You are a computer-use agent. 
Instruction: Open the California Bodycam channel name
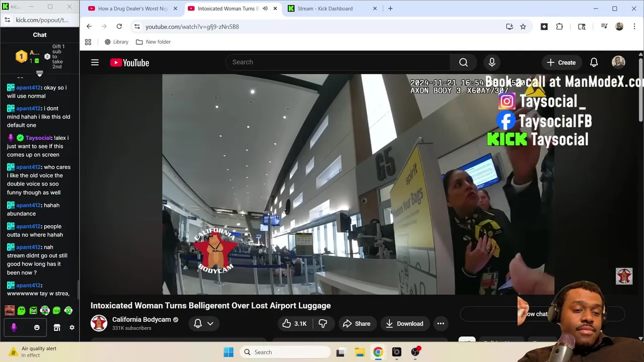[141, 319]
